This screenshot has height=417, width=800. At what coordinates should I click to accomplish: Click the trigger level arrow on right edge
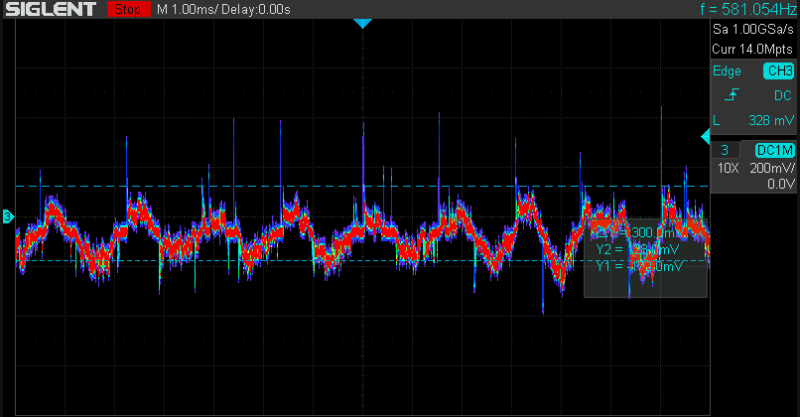[705, 135]
